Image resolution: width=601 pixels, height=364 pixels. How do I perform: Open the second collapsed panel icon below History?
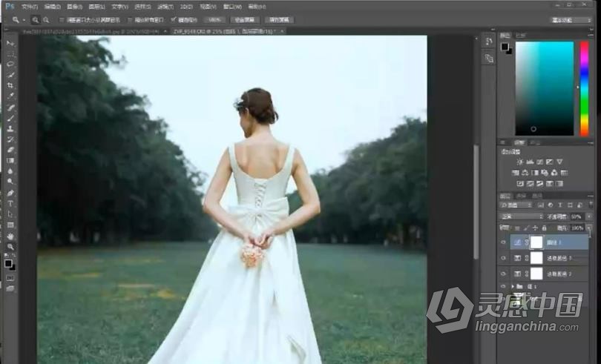(488, 59)
